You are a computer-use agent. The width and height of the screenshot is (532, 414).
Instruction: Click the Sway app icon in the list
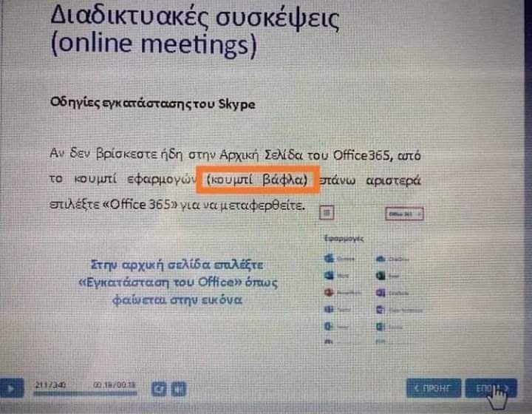click(329, 326)
